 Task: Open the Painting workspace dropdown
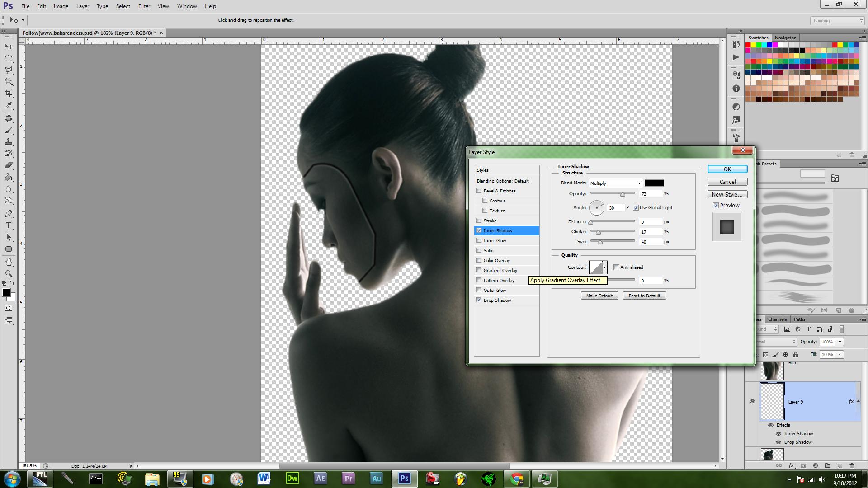tap(837, 21)
